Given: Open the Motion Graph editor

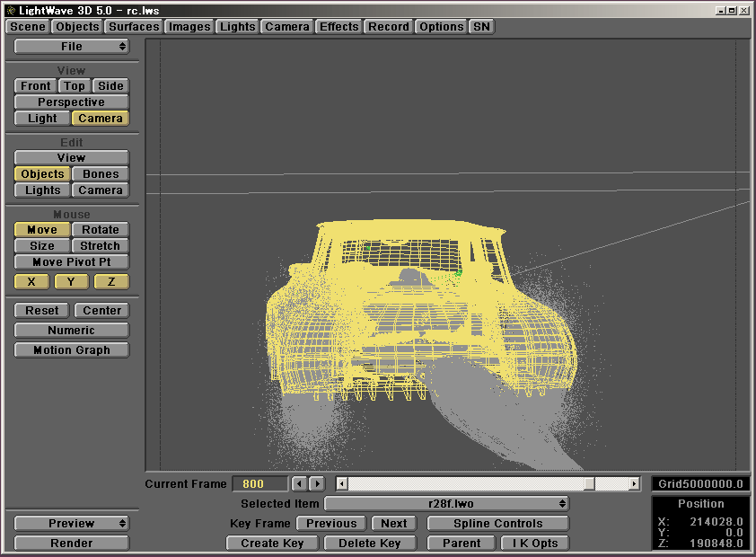Looking at the screenshot, I should 71,350.
